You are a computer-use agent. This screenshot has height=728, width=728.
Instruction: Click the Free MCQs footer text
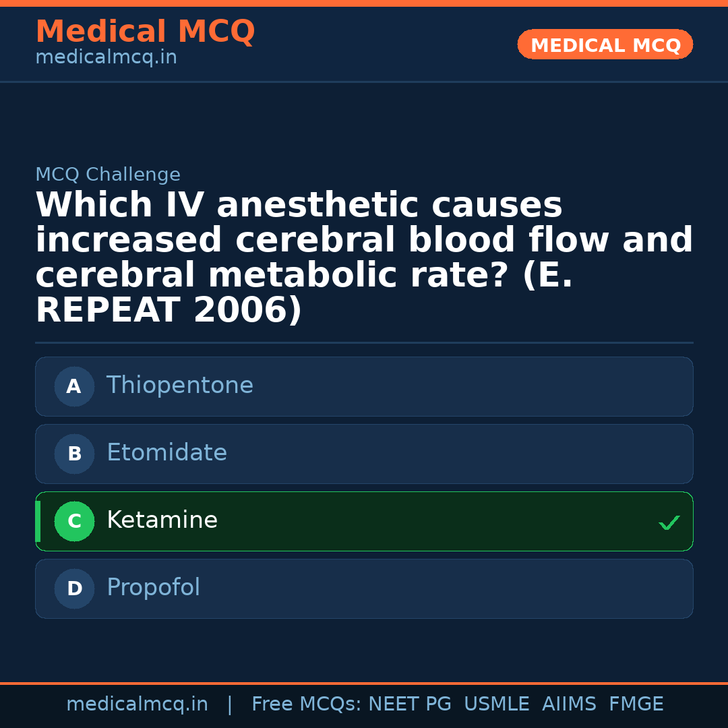(x=306, y=704)
